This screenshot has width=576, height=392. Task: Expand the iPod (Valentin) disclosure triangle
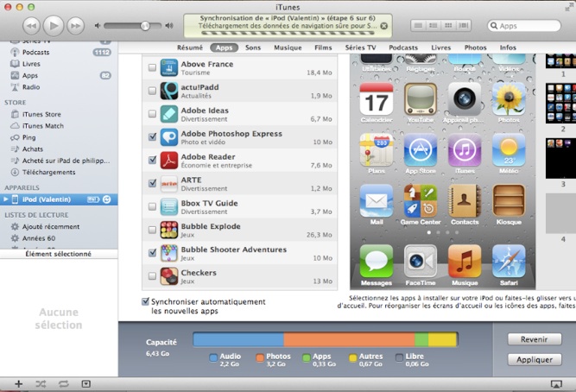click(7, 199)
